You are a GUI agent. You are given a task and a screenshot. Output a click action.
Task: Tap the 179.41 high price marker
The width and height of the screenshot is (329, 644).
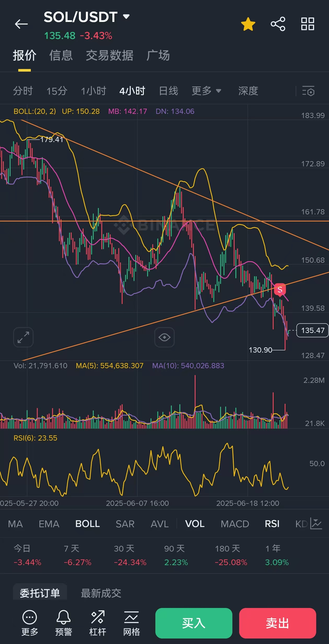click(x=52, y=139)
